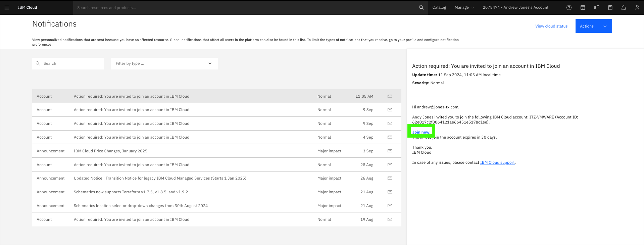Viewport: 644px width, 245px height.
Task: Click the Major impact label on 3 Sep row
Action: click(x=329, y=151)
